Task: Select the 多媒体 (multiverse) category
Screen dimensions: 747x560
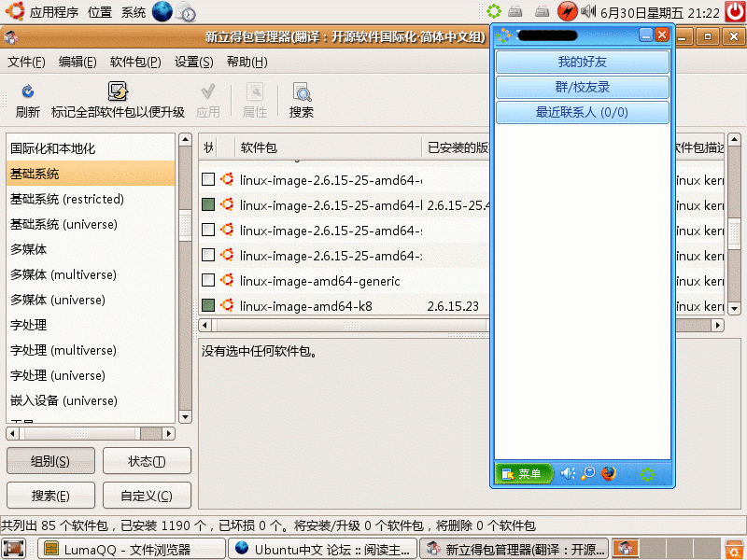Action: (x=91, y=274)
